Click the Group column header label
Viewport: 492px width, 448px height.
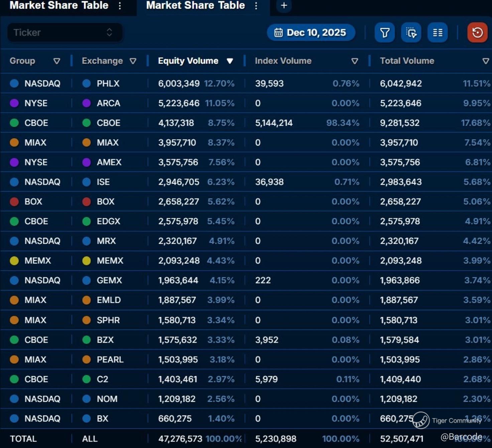pyautogui.click(x=22, y=61)
